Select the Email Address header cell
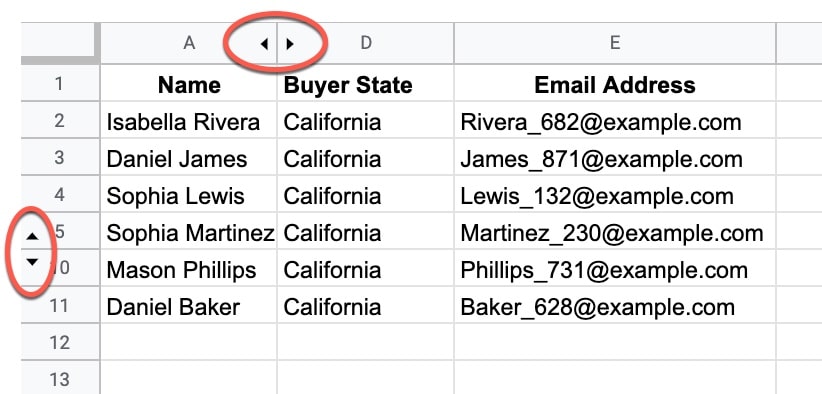 click(615, 84)
